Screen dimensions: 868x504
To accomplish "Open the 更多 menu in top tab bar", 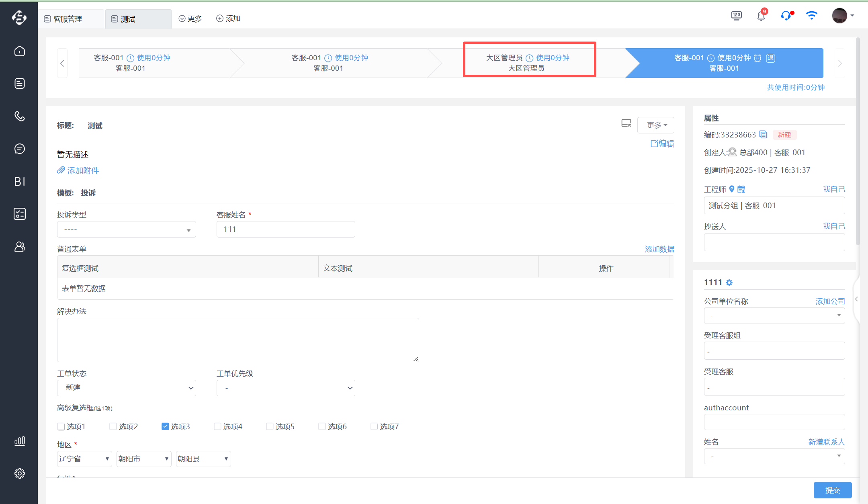I will coord(190,18).
